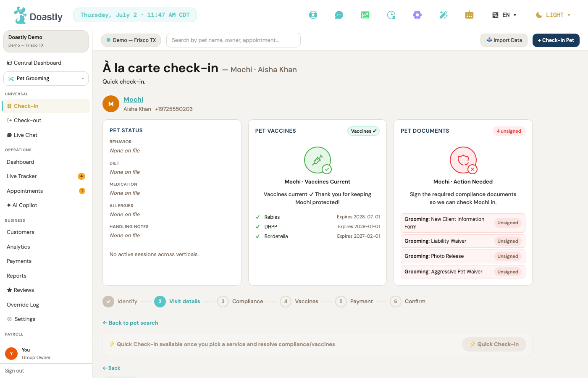This screenshot has height=378, width=588.
Task: Open Appointments in the sidebar
Action: coord(46,191)
